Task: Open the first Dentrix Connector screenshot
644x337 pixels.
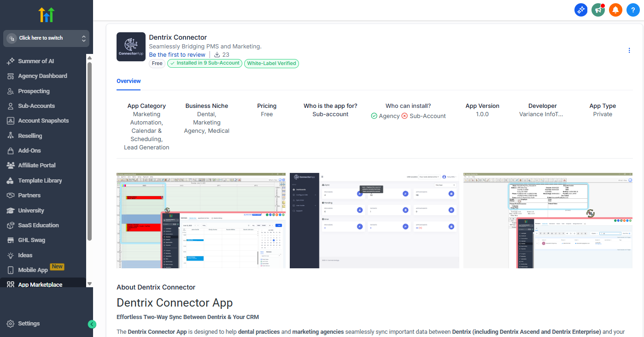Action: (201, 220)
